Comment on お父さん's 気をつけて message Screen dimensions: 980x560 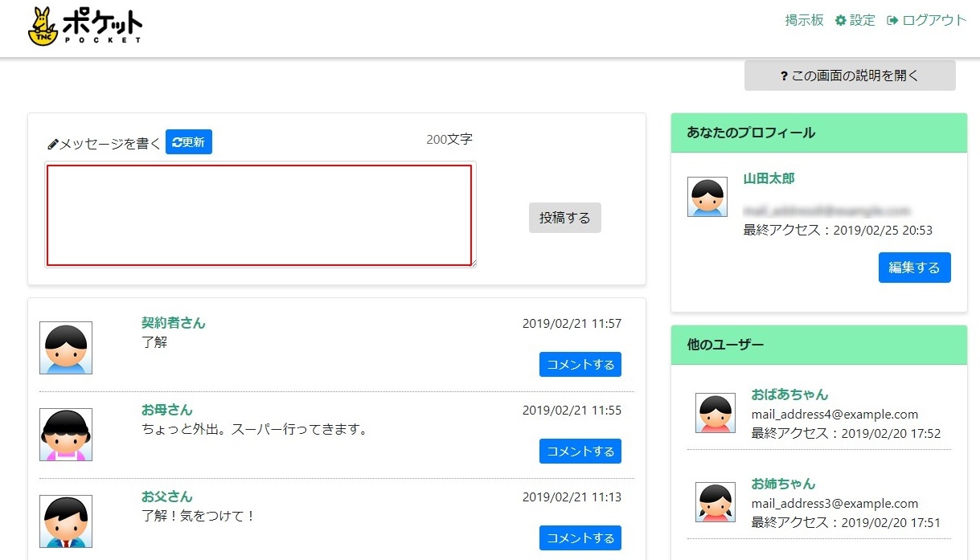click(x=580, y=538)
